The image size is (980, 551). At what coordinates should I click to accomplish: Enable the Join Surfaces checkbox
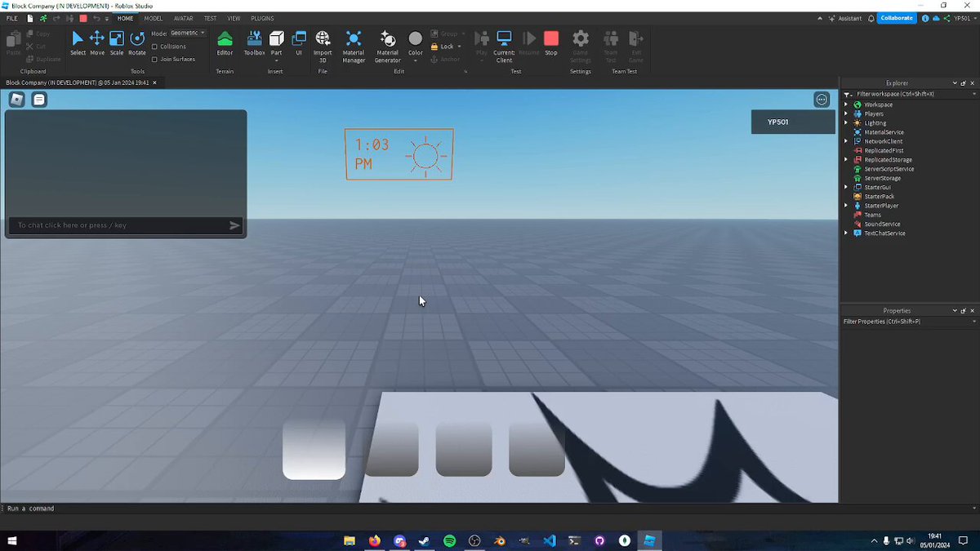(154, 60)
